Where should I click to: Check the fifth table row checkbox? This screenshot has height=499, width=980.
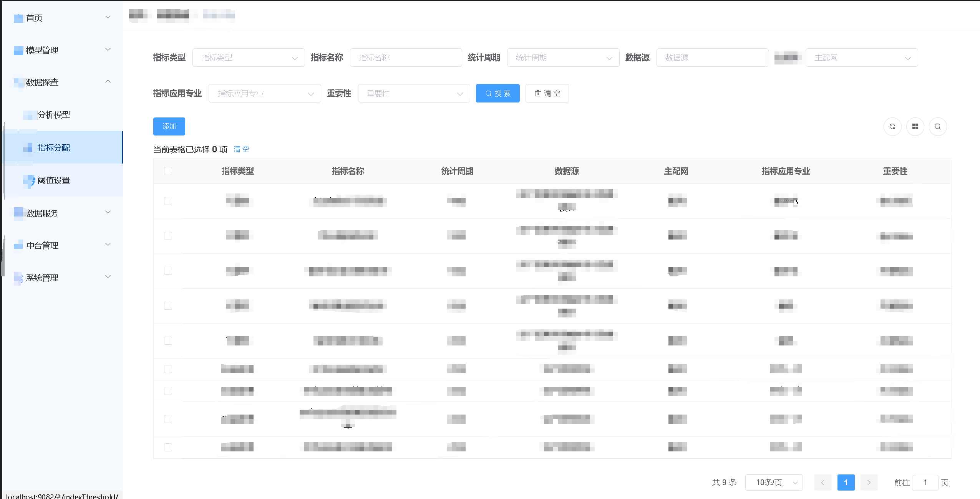(x=168, y=341)
